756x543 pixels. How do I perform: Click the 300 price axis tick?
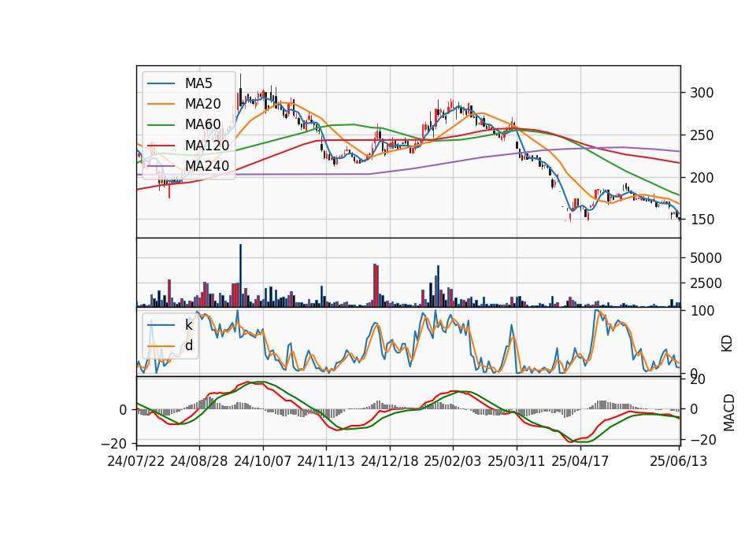(x=702, y=93)
